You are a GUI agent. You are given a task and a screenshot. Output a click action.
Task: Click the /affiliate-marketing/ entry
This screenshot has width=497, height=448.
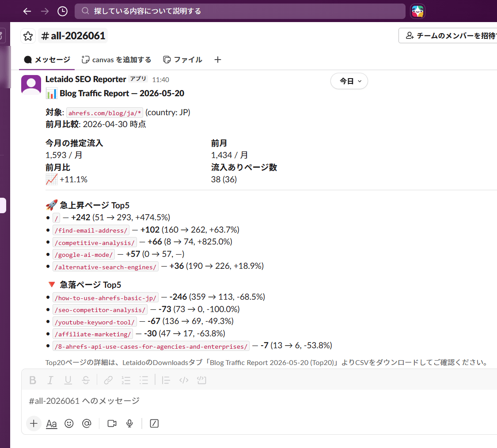pyautogui.click(x=93, y=334)
